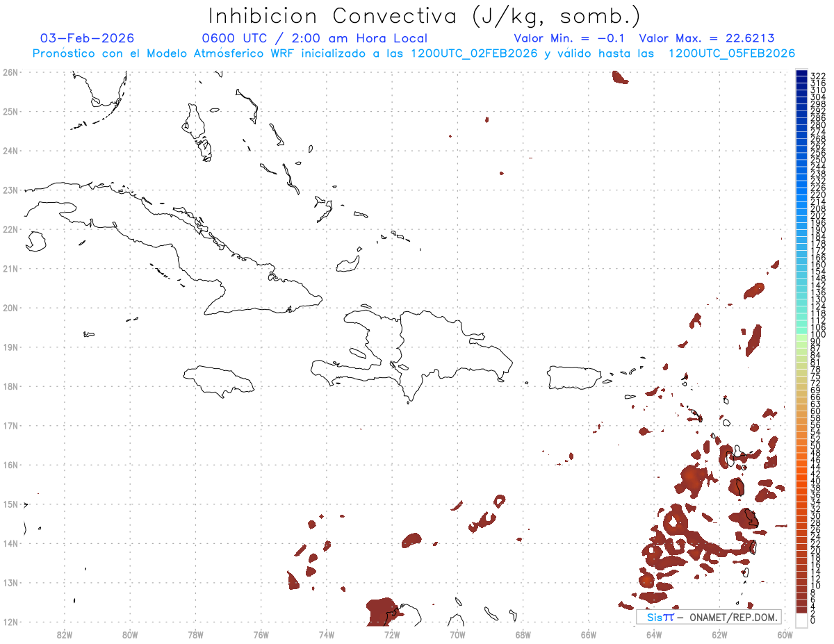Click the colorbar value '50'
The height and width of the screenshot is (644, 834).
(x=815, y=446)
